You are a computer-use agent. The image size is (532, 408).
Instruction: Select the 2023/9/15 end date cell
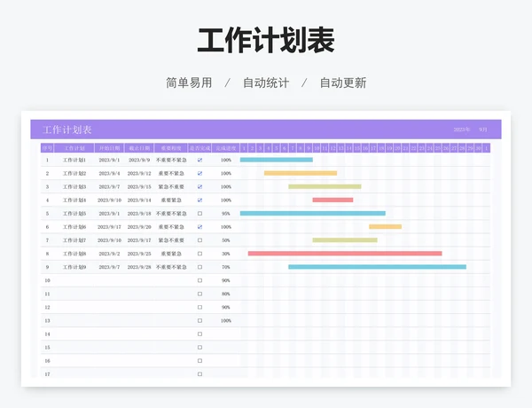pos(139,186)
